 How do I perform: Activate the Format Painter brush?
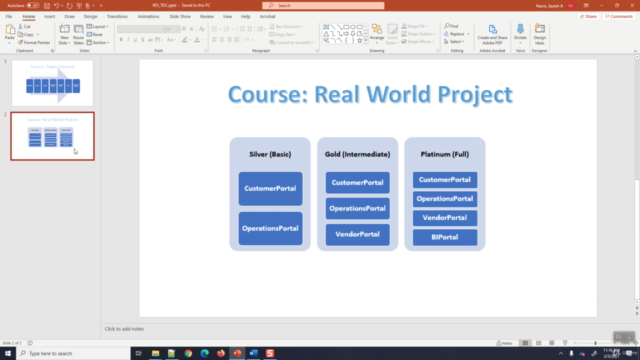tap(34, 42)
